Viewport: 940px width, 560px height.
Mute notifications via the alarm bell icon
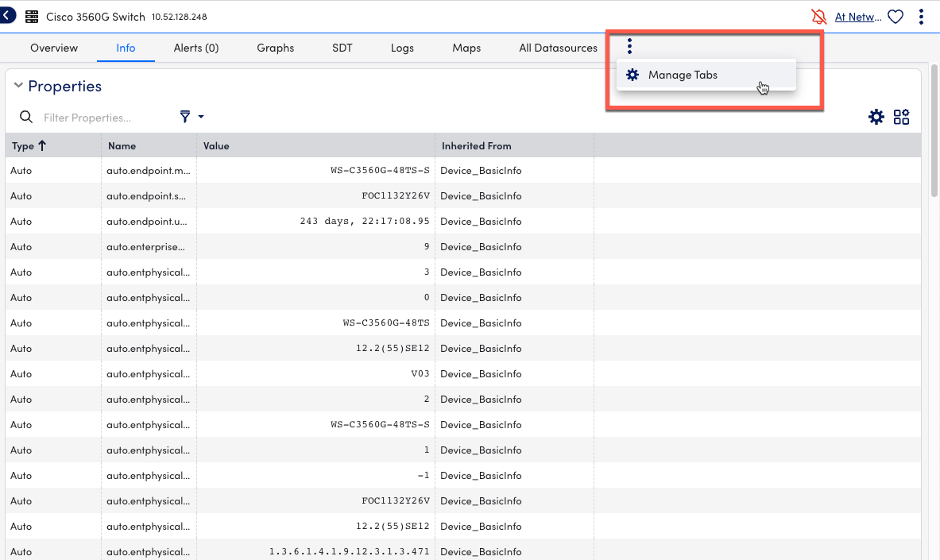(818, 15)
